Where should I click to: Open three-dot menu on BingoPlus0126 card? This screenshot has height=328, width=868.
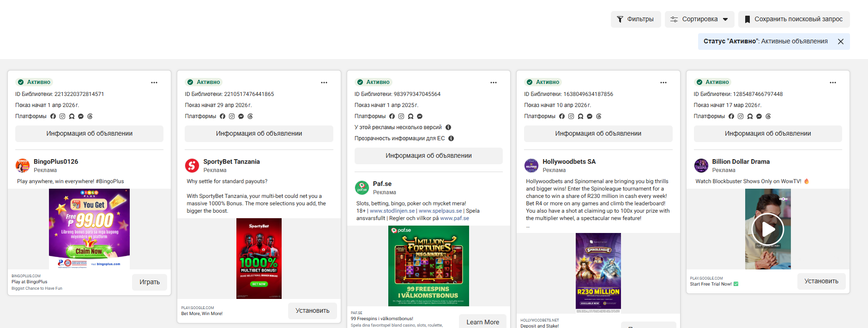tap(154, 83)
